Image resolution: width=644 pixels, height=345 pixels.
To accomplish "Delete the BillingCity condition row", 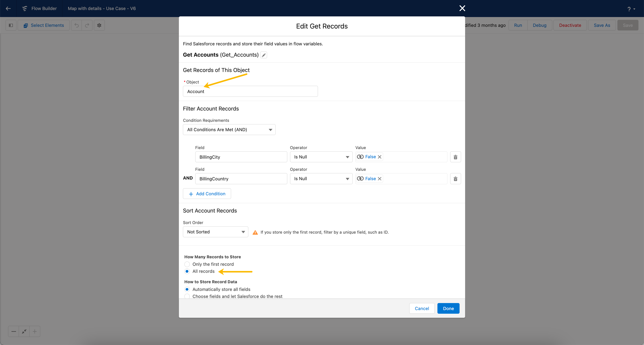I will (455, 157).
